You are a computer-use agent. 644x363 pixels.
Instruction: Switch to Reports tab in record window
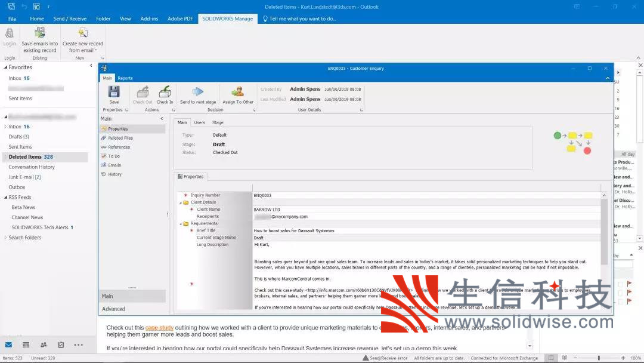pos(125,78)
